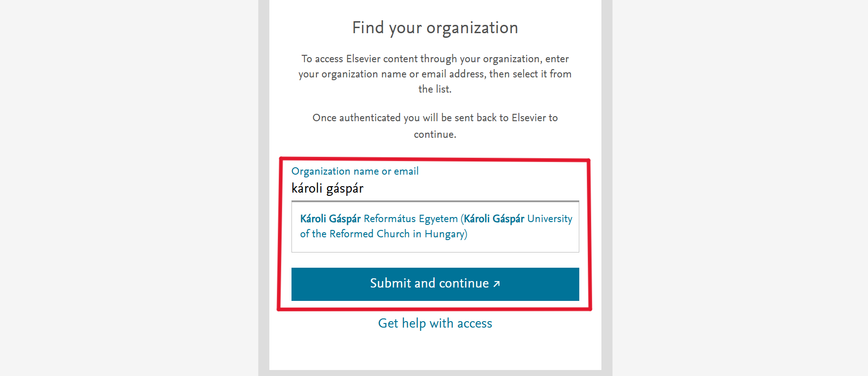
Task: Click the instructions paragraph about Elsevier content
Action: coord(435,74)
